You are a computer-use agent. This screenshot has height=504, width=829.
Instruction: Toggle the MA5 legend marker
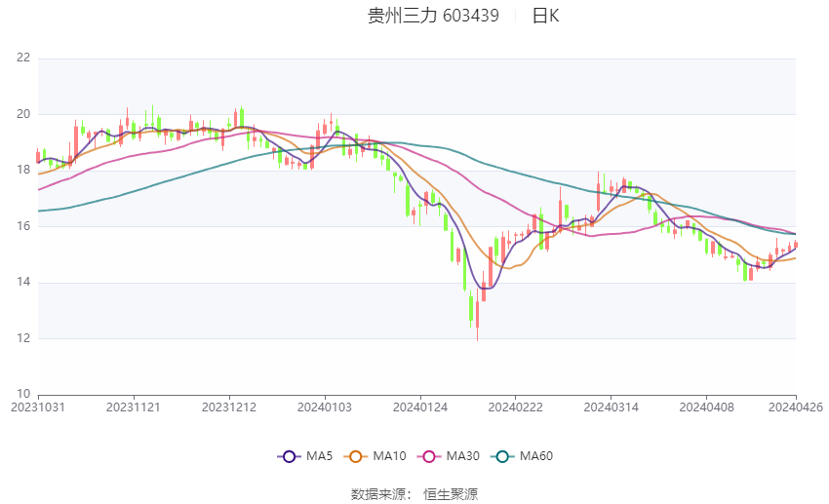tap(289, 456)
